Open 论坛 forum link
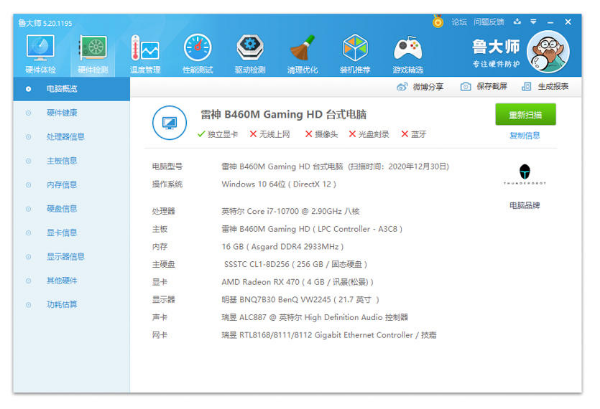600x409 pixels. point(459,22)
